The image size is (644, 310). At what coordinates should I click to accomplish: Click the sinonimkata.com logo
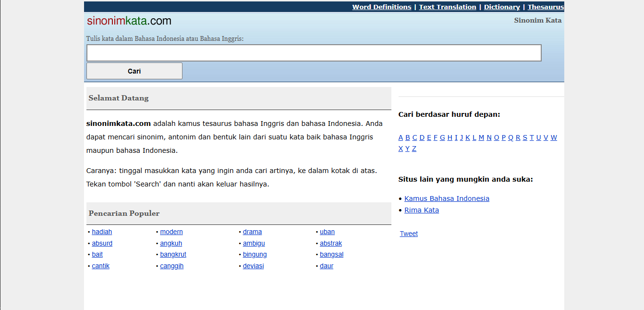point(129,21)
